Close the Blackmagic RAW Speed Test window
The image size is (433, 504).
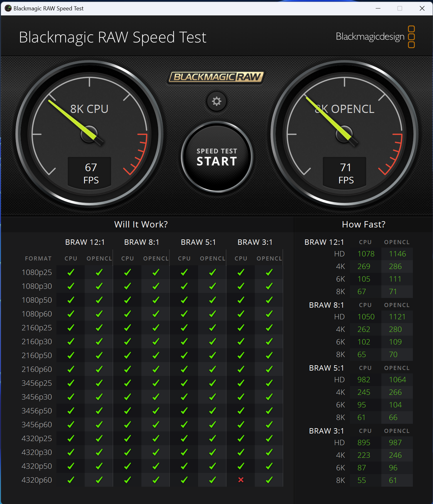422,8
